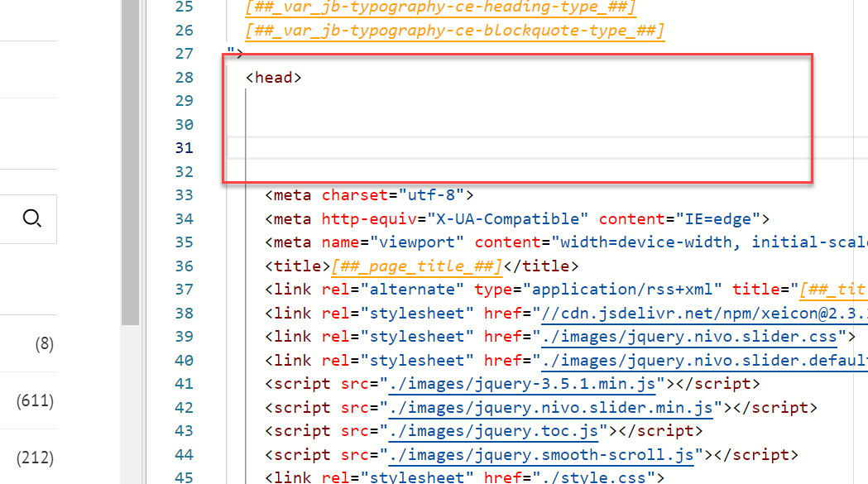Click the viewport meta tag line

(x=566, y=242)
